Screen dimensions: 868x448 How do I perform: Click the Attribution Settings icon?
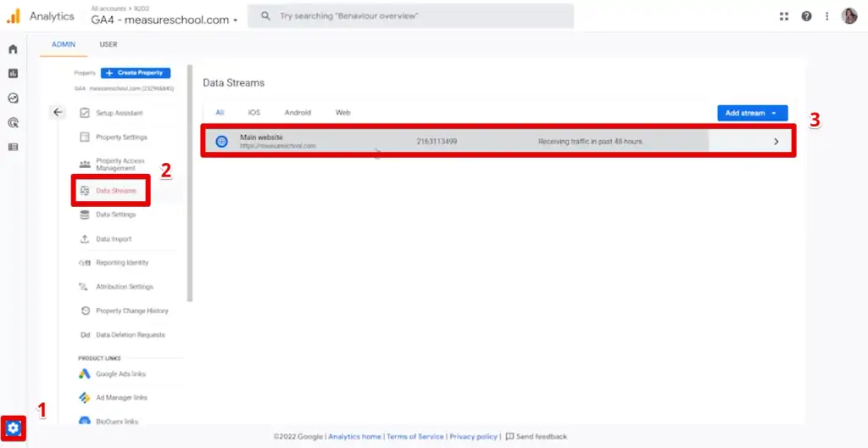coord(85,287)
